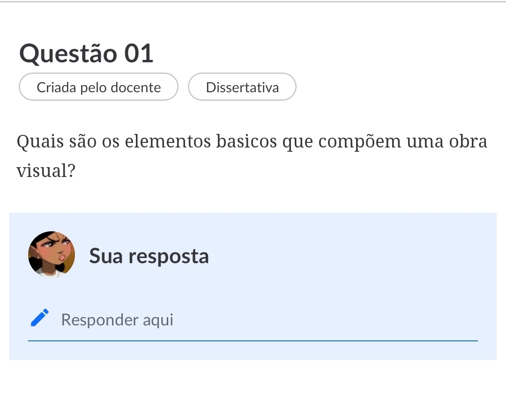Image resolution: width=506 pixels, height=420 pixels.
Task: Click the "Questão 01" heading
Action: tap(87, 53)
